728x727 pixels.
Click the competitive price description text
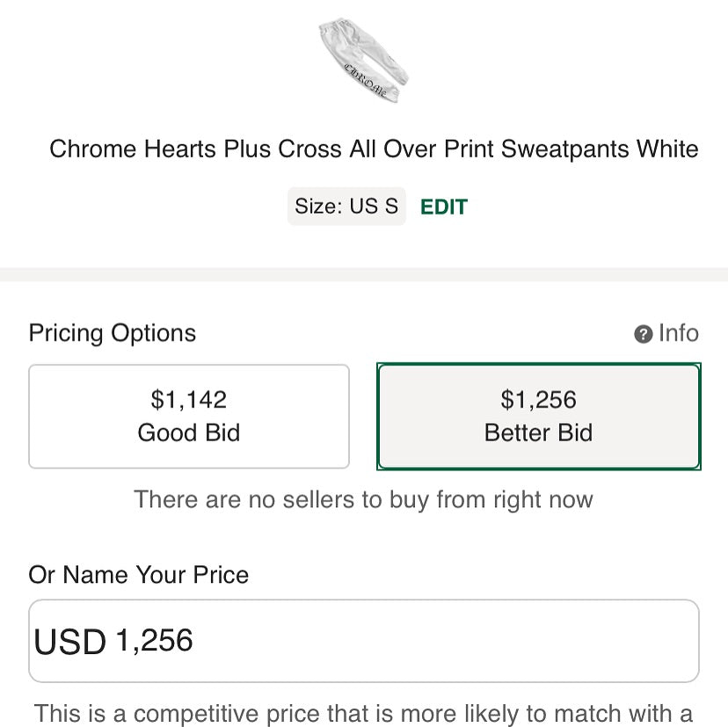point(363,712)
